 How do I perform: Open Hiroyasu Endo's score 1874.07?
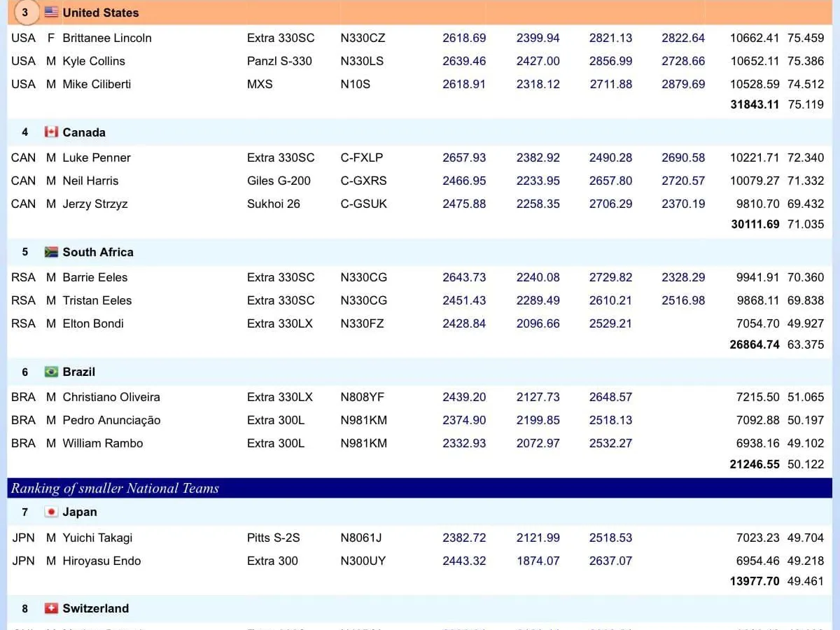click(538, 561)
